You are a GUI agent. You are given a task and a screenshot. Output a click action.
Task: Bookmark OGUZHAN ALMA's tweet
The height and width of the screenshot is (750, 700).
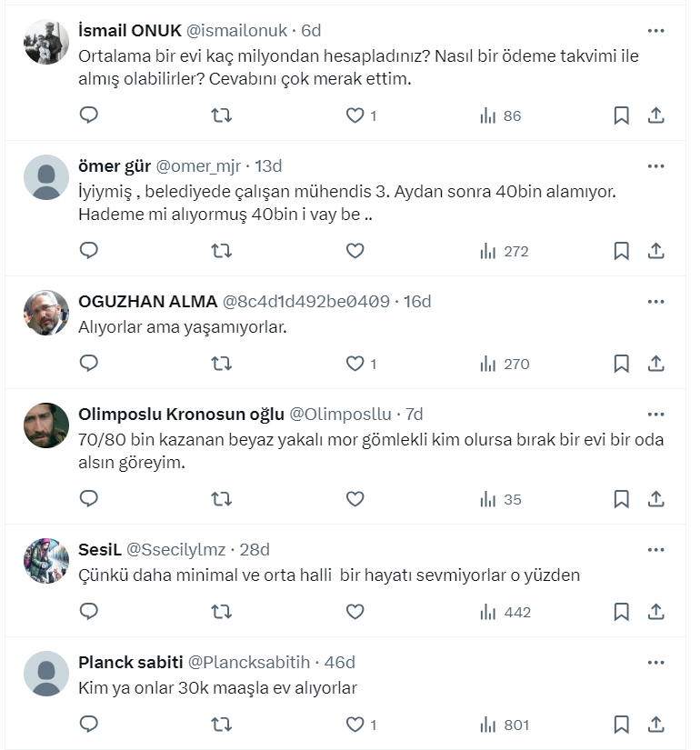pyautogui.click(x=621, y=364)
